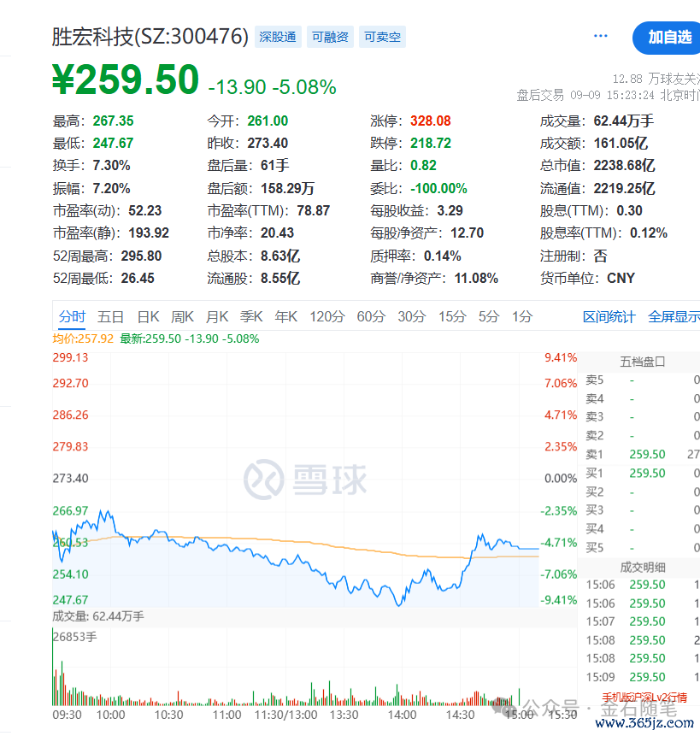Open 区间统计 interval statistics
This screenshot has height=736, width=700.
(609, 317)
